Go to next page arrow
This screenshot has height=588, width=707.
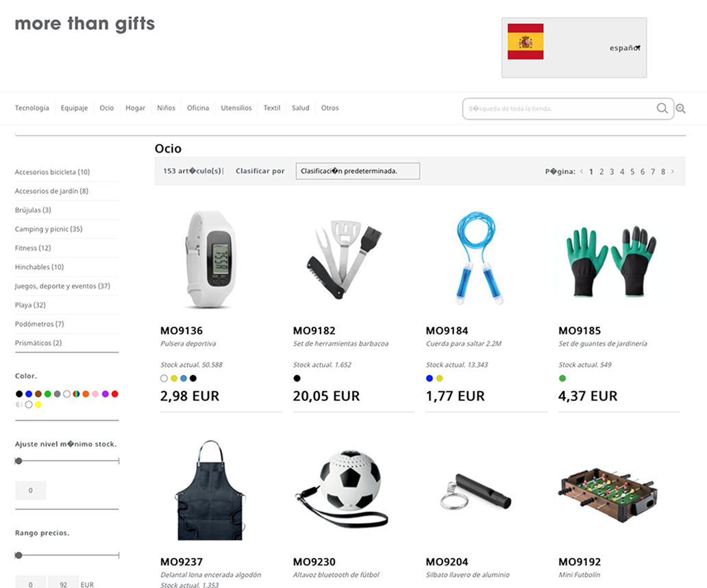coord(673,171)
